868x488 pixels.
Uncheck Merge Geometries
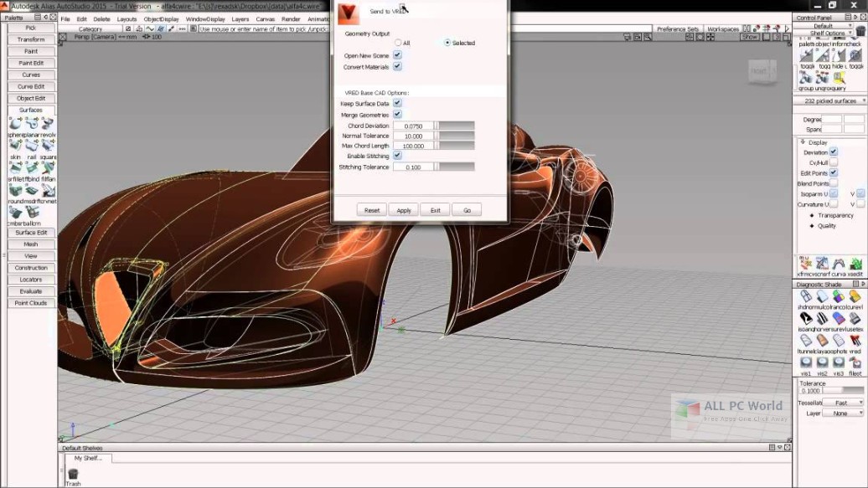tap(397, 115)
